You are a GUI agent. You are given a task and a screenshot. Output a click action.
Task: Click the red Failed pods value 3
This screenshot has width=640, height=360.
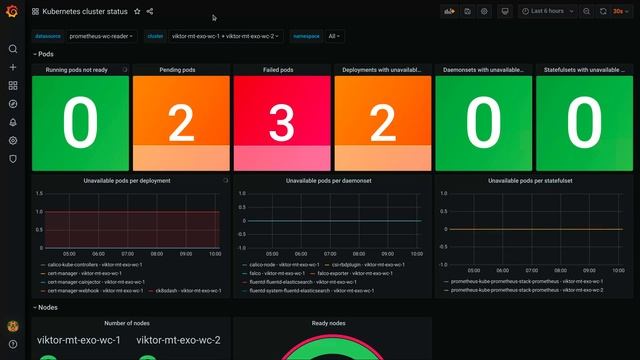pyautogui.click(x=282, y=122)
